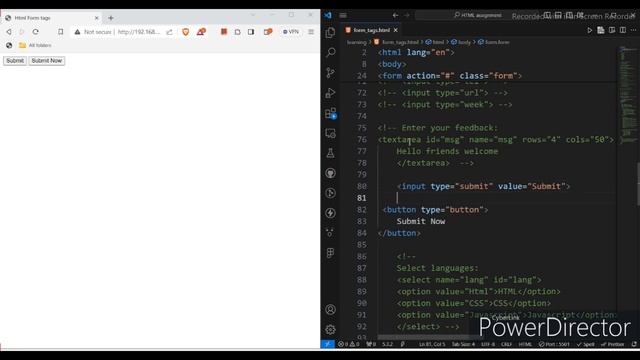Click the Port : 5501 Live Server status
Image resolution: width=640 pixels, height=360 pixels.
click(x=554, y=344)
